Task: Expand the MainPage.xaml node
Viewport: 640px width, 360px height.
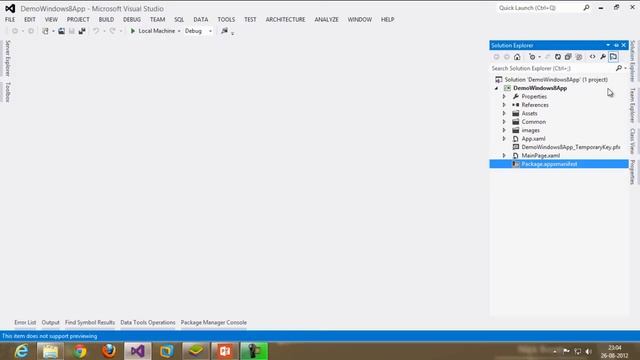Action: pos(504,156)
